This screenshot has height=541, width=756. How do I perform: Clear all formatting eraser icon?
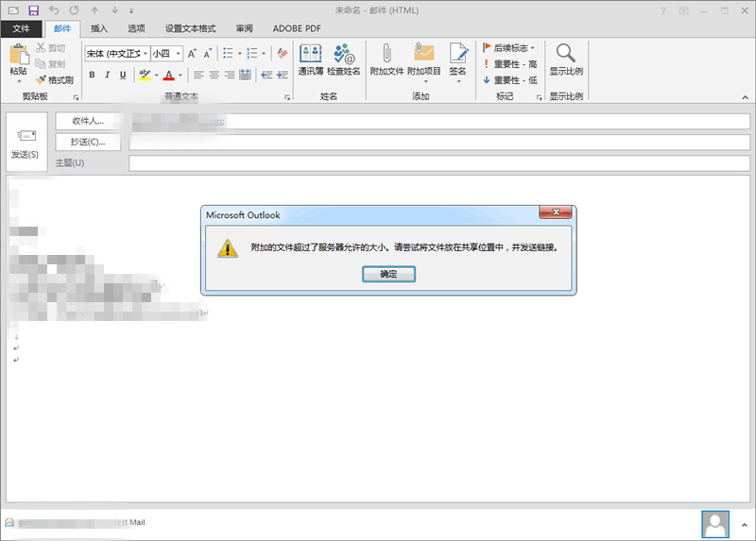[283, 54]
